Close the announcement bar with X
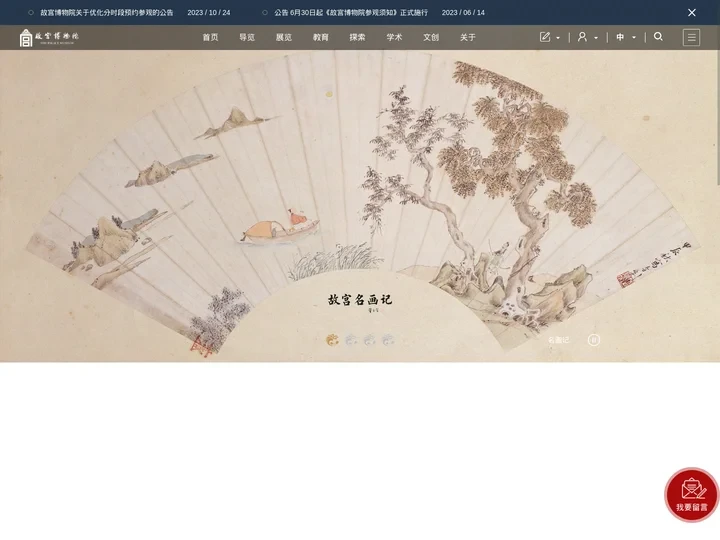The image size is (720, 540). [x=692, y=12]
